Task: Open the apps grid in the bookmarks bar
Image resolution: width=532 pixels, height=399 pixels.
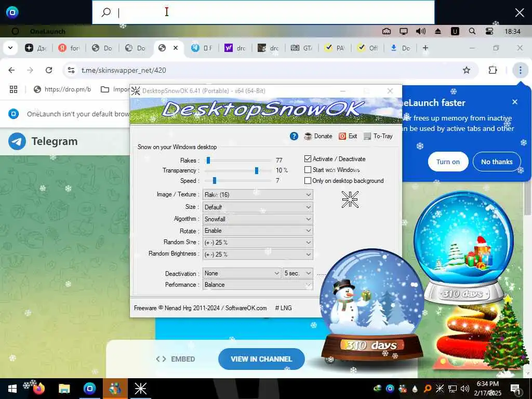Action: (14, 89)
